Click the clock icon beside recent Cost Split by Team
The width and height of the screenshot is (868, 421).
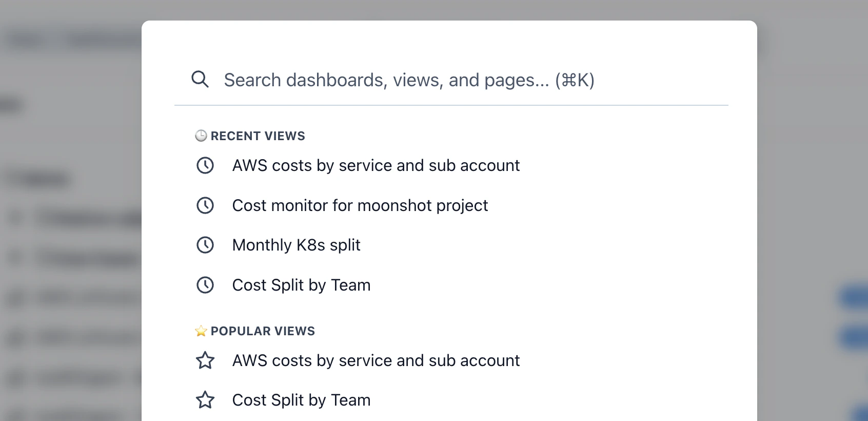tap(205, 285)
